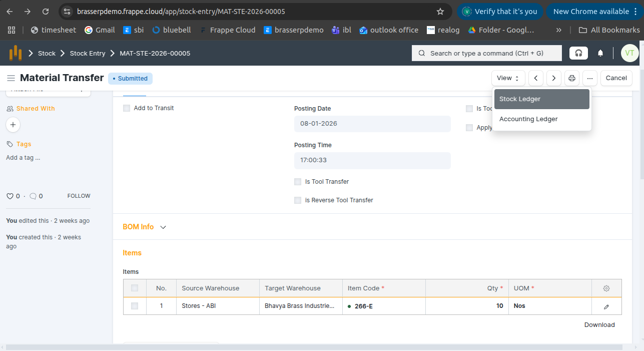Select Stock Ledger from View menu
The width and height of the screenshot is (644, 351).
(541, 99)
